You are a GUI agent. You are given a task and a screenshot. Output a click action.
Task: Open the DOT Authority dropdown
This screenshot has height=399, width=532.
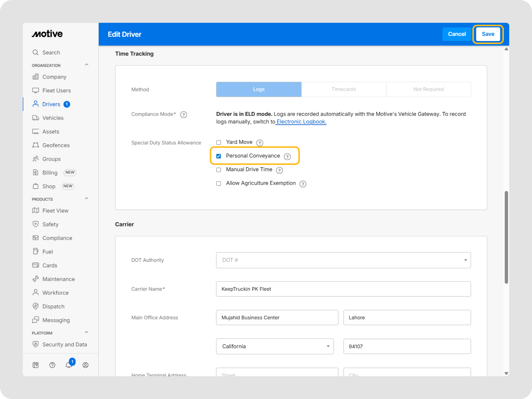[x=343, y=260]
